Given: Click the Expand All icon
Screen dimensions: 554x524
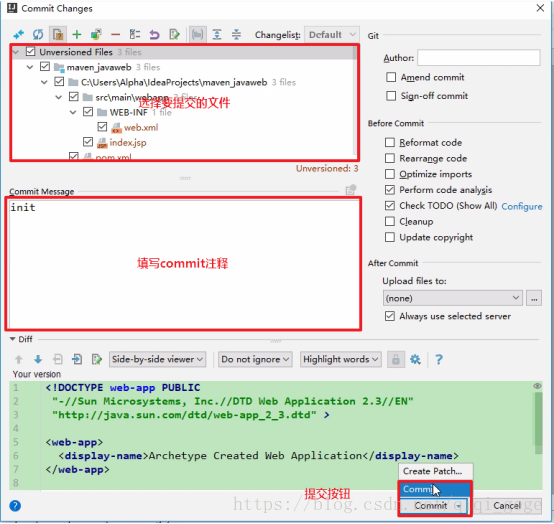Looking at the screenshot, I should [217, 35].
